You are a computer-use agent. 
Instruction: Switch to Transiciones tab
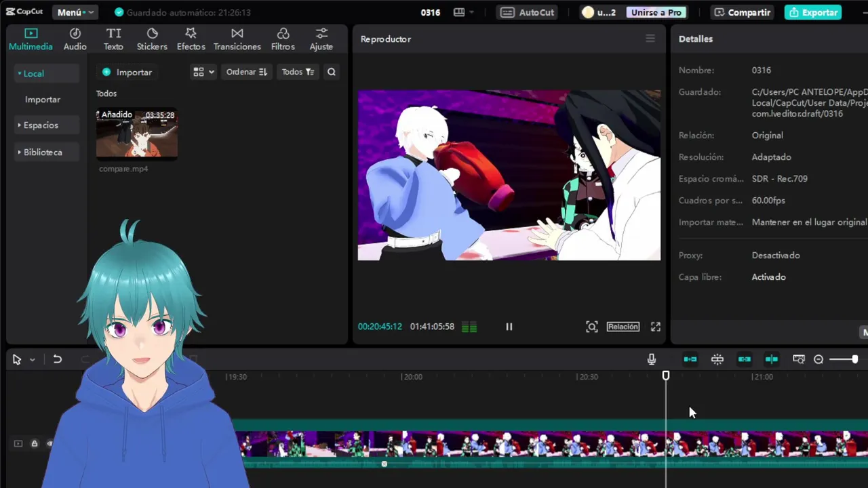[x=237, y=39]
